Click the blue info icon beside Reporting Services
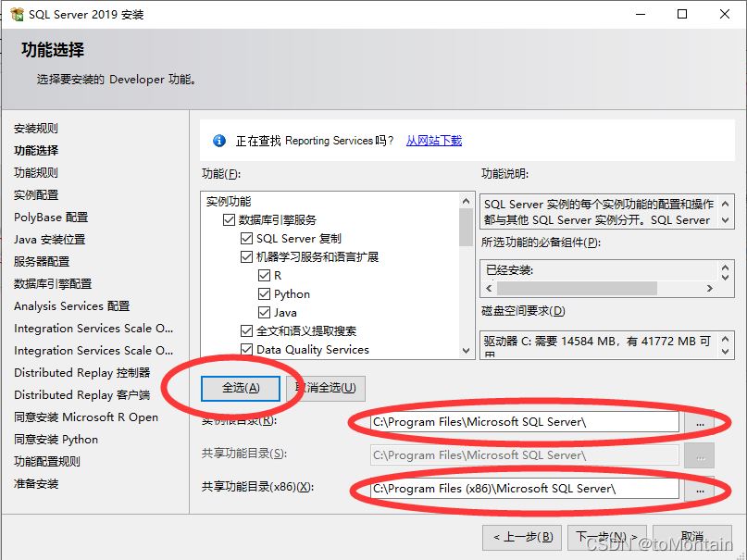Screen dimensions: 747x560 [x=219, y=141]
